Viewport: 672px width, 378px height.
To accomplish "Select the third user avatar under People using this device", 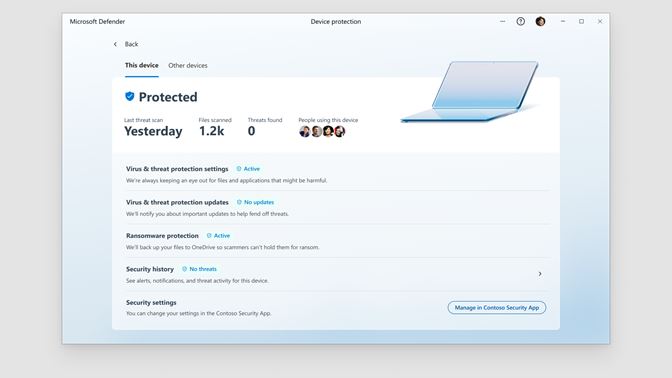I will (x=328, y=132).
